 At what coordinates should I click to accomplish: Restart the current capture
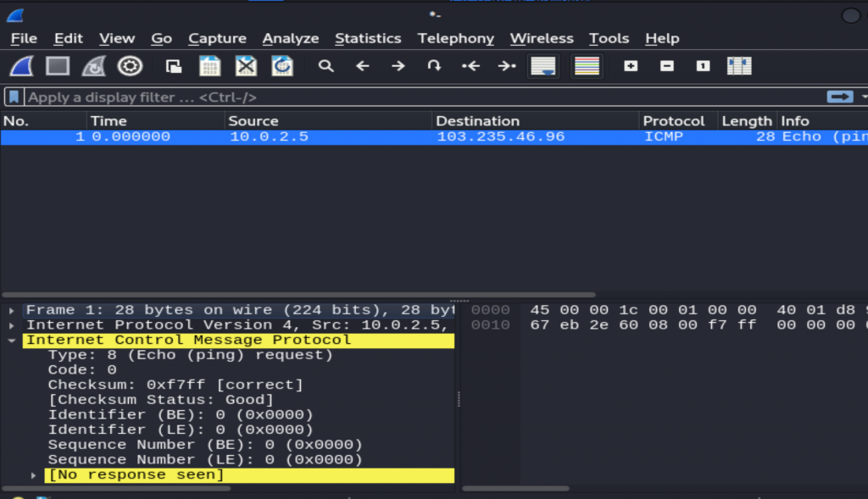[93, 66]
